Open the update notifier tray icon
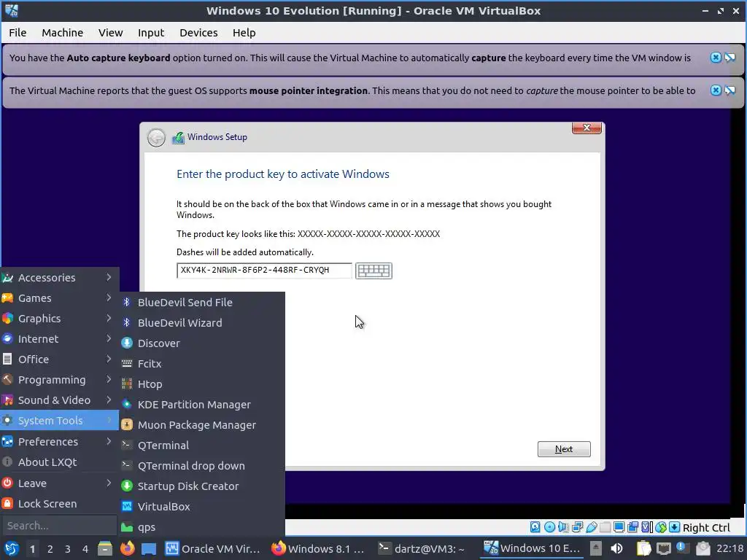The image size is (747, 560). click(x=682, y=548)
